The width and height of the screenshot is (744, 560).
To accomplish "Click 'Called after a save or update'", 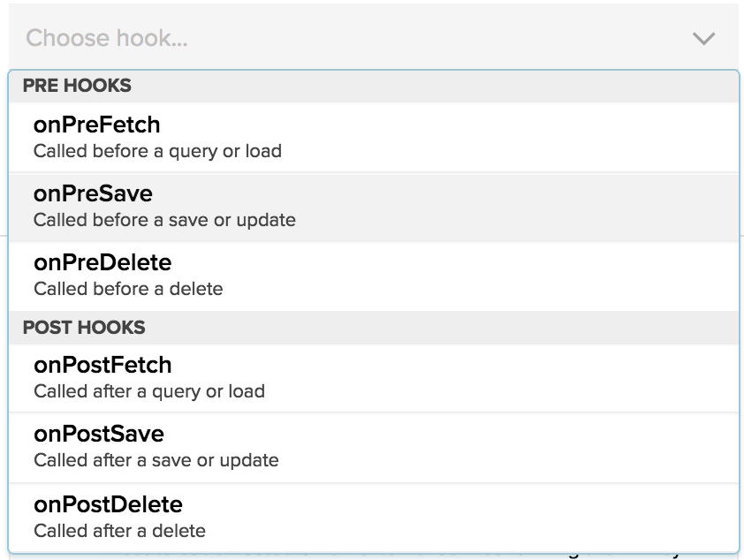I will (156, 460).
